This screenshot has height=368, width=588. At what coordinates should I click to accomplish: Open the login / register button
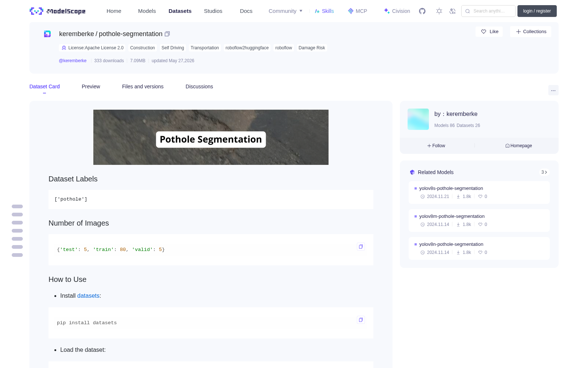(x=537, y=11)
